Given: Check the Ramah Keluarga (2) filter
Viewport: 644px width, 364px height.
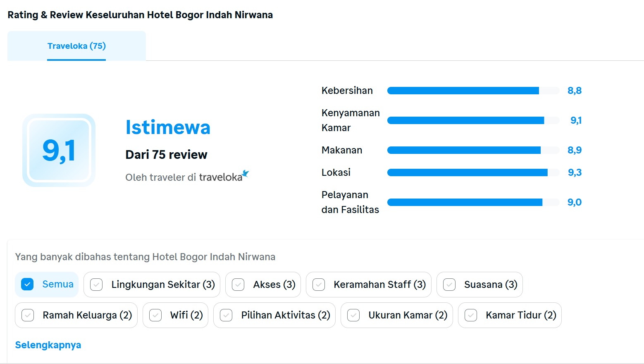Looking at the screenshot, I should [x=76, y=315].
